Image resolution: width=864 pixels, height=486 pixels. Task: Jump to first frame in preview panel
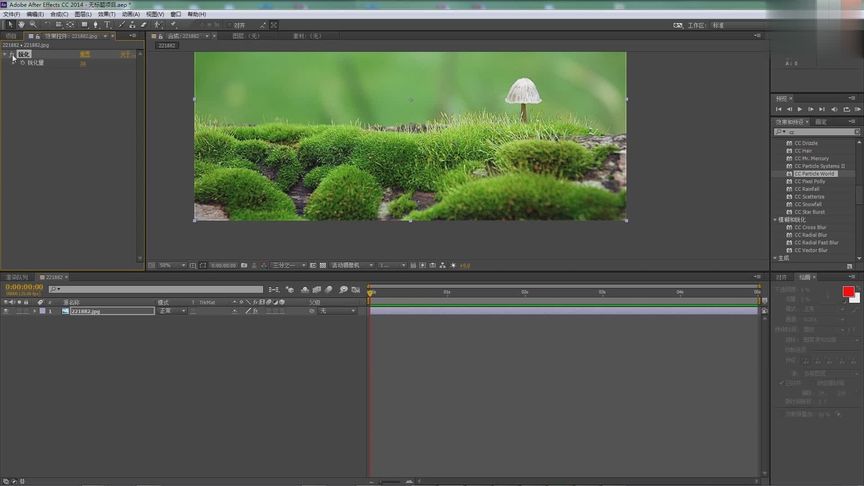click(x=779, y=109)
